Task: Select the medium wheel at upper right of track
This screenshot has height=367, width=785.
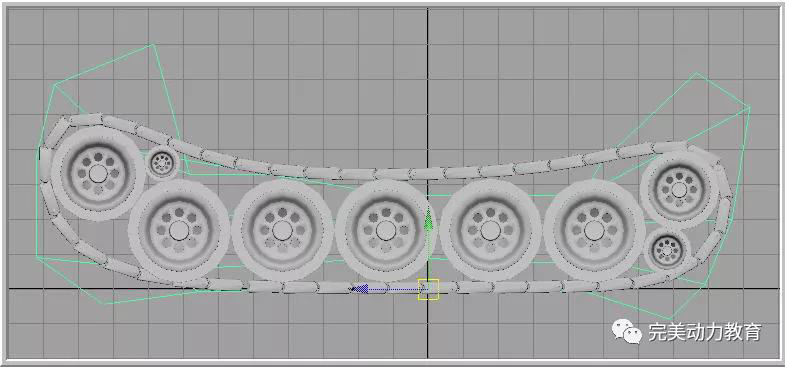Action: (x=679, y=190)
